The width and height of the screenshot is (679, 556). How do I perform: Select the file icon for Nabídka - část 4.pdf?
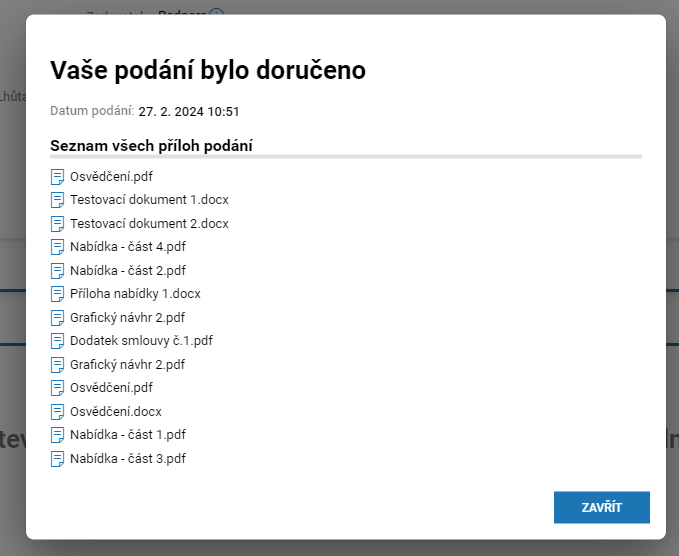click(x=57, y=247)
